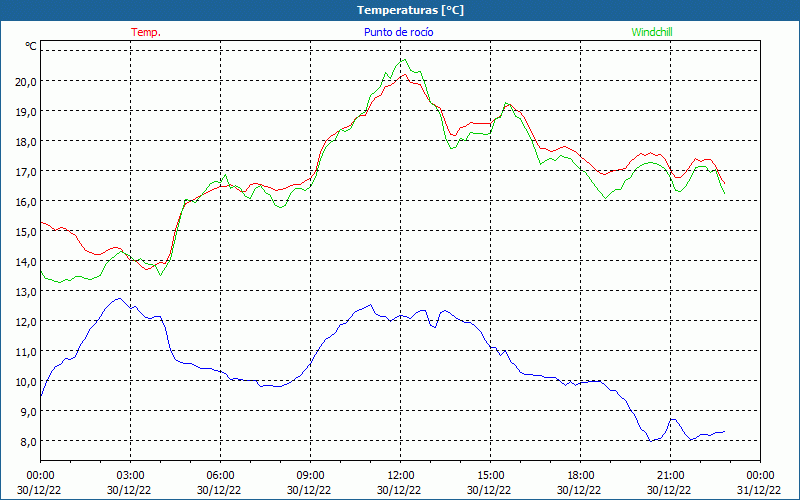Click the 12,0 value on temperature axis
This screenshot has width=800, height=500.
[26, 322]
